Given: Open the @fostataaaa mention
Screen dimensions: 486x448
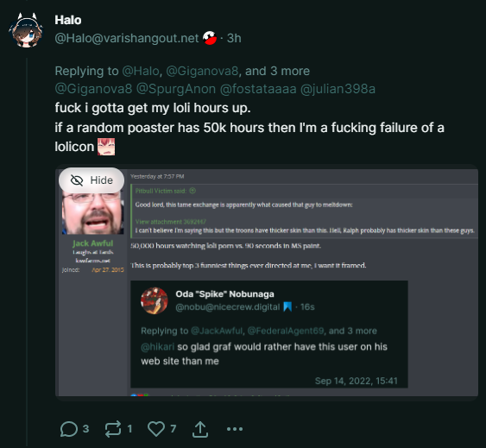Looking at the screenshot, I should 258,89.
